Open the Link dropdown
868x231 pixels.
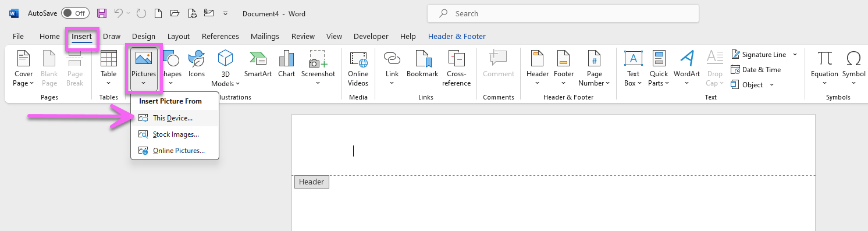pos(392,68)
